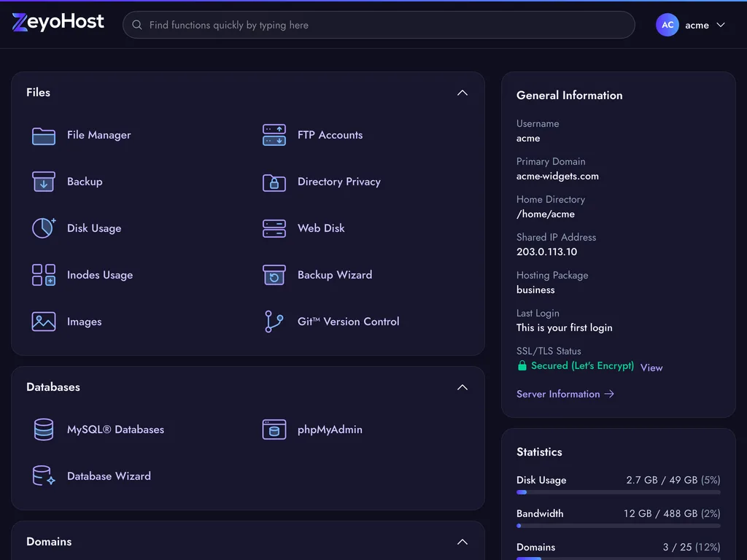Click the Backup archive icon
This screenshot has height=560, width=747.
pyautogui.click(x=43, y=182)
